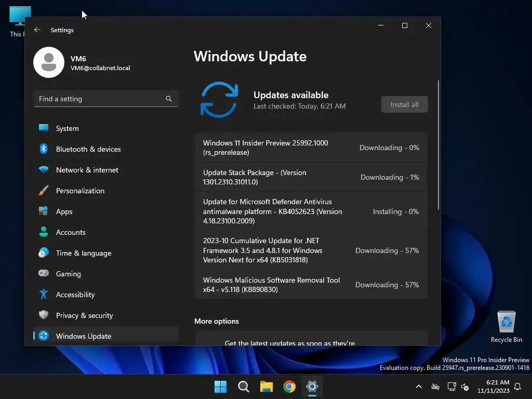The height and width of the screenshot is (399, 532).
Task: Minimize the Settings window
Action: (x=381, y=25)
